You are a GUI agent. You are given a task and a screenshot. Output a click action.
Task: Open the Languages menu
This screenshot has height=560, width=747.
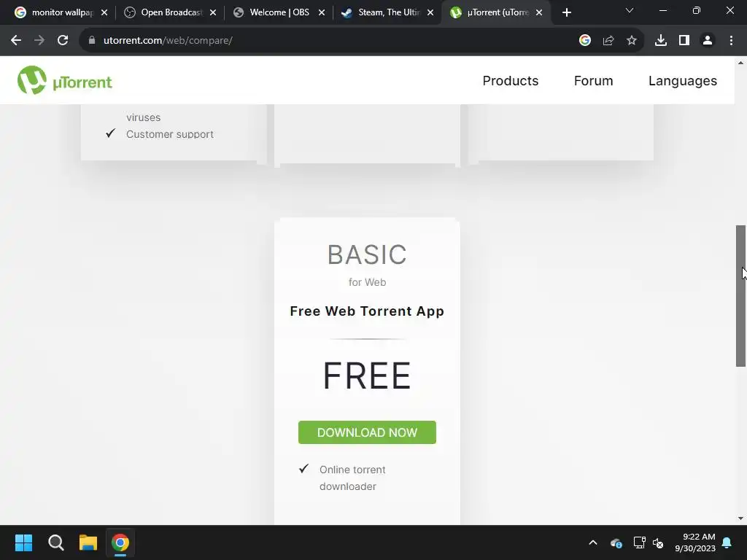click(x=682, y=81)
